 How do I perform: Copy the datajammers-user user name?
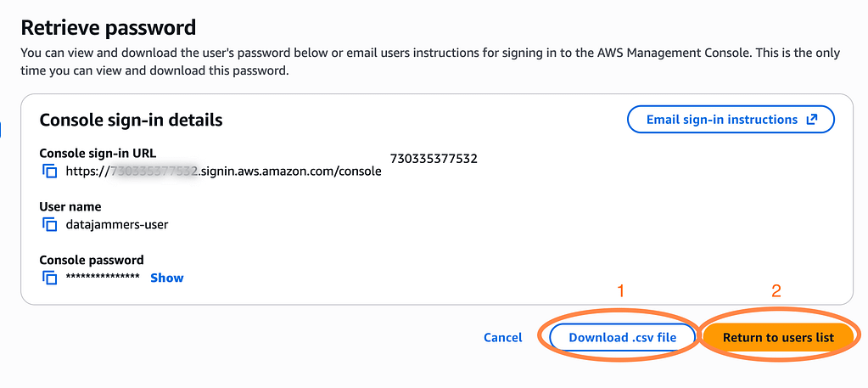pos(50,225)
